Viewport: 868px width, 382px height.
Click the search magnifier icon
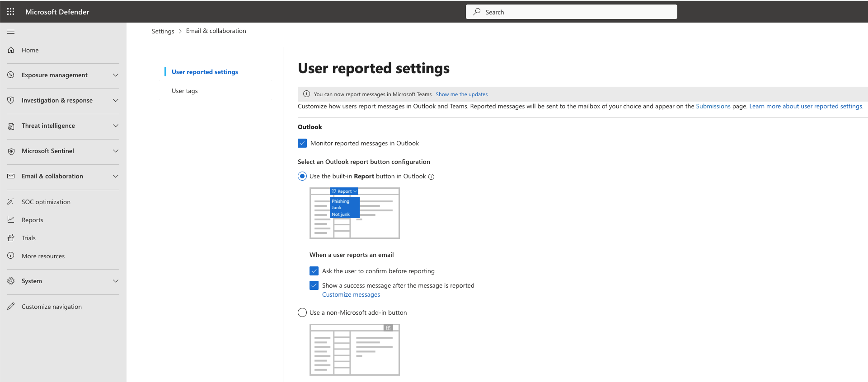(x=477, y=12)
